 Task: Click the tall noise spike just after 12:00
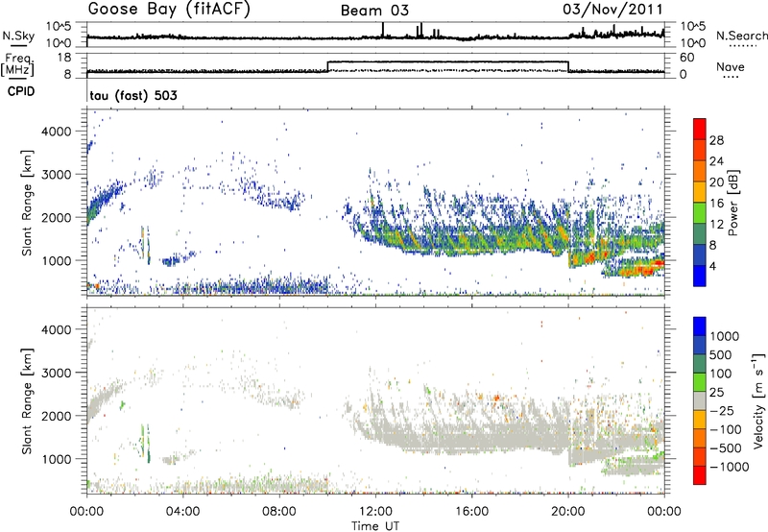pyautogui.click(x=383, y=30)
